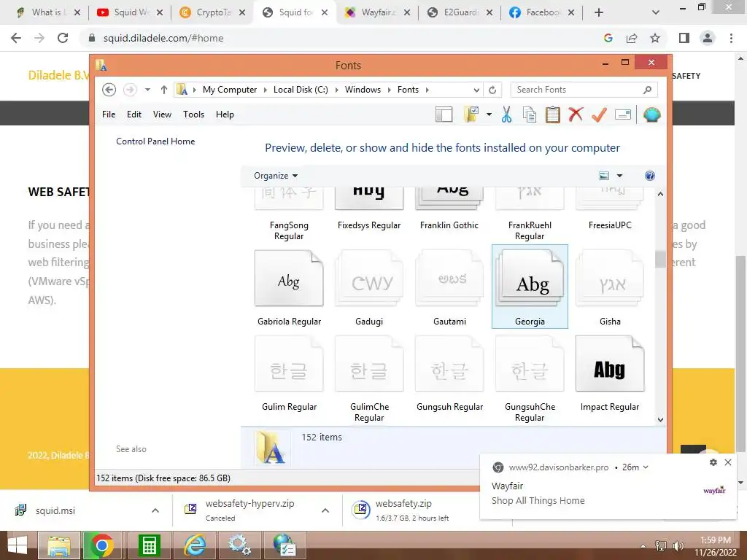Click the share page icon in Chrome
This screenshot has height=560, width=747.
click(632, 38)
